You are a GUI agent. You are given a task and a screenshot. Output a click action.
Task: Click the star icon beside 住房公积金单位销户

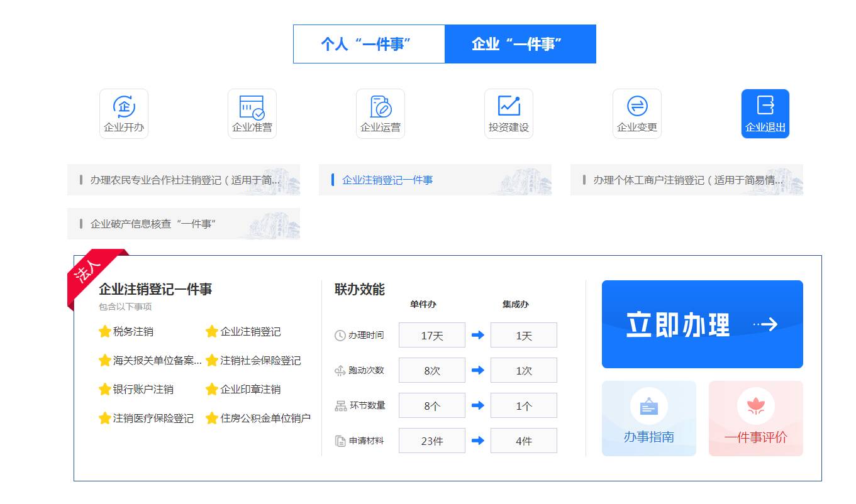point(212,418)
